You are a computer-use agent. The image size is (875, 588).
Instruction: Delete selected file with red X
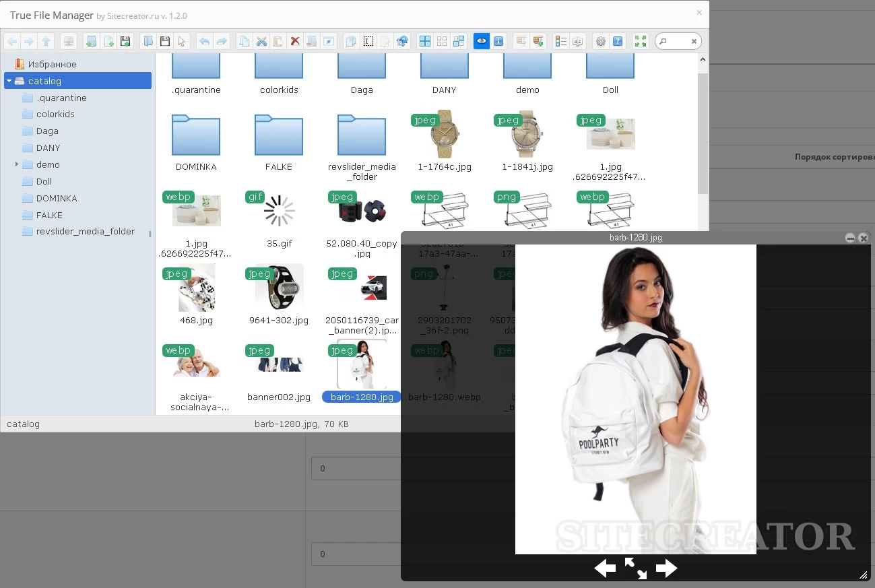[x=295, y=41]
